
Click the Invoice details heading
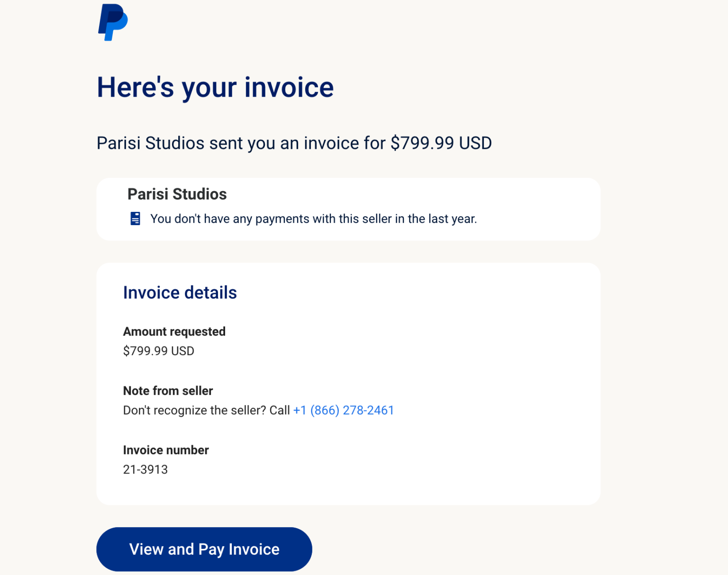click(180, 292)
